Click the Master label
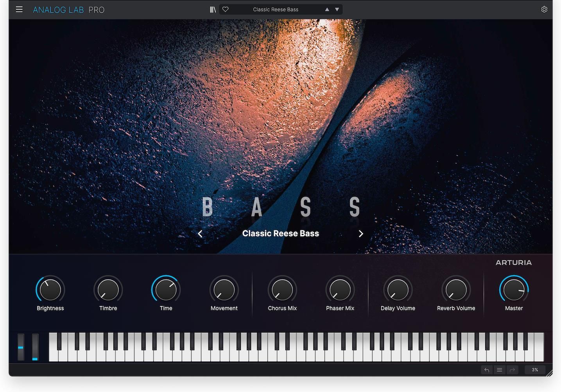 coord(514,308)
